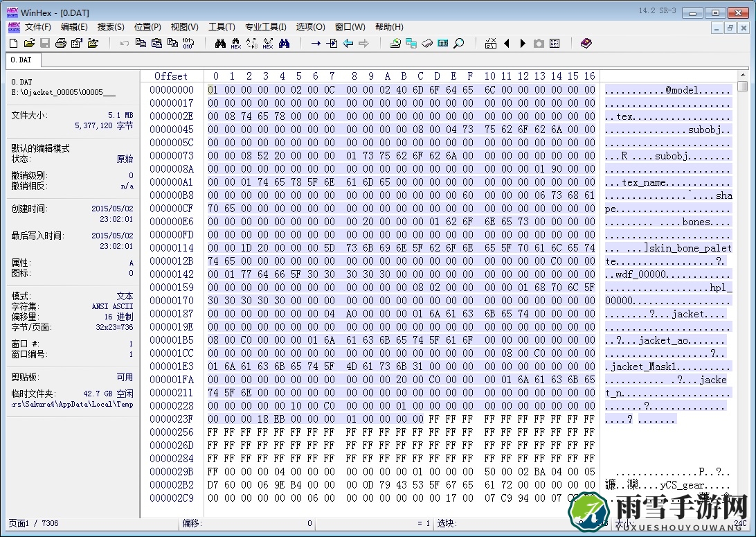Screen dimensions: 756x537
Task: Click the left triangle previous icon
Action: click(x=507, y=44)
